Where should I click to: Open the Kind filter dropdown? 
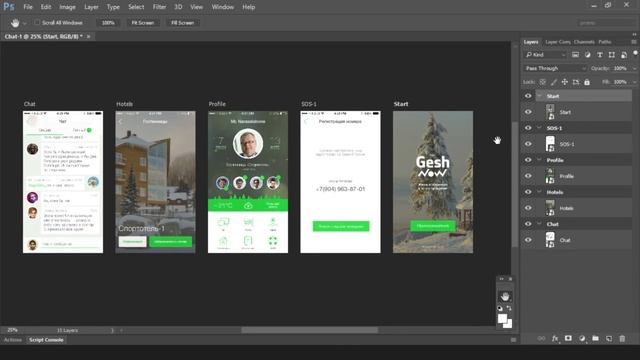(545, 55)
